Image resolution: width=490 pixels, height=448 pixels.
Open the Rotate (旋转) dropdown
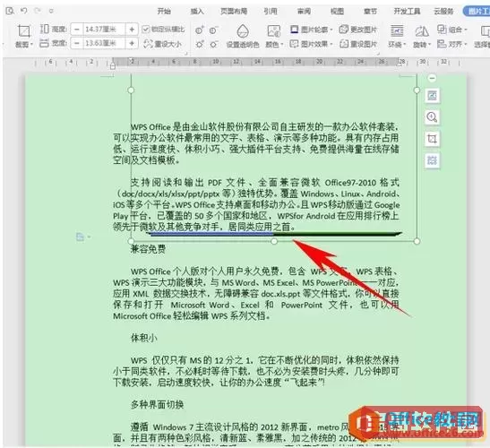422,37
